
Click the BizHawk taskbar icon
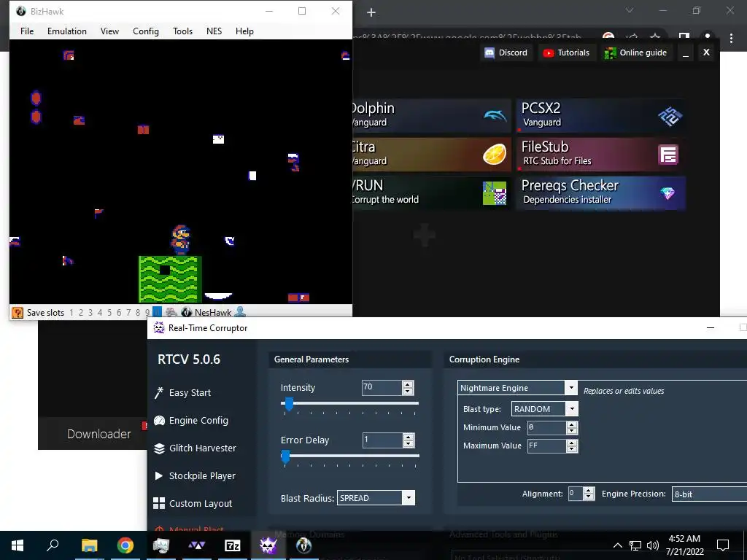click(x=304, y=545)
